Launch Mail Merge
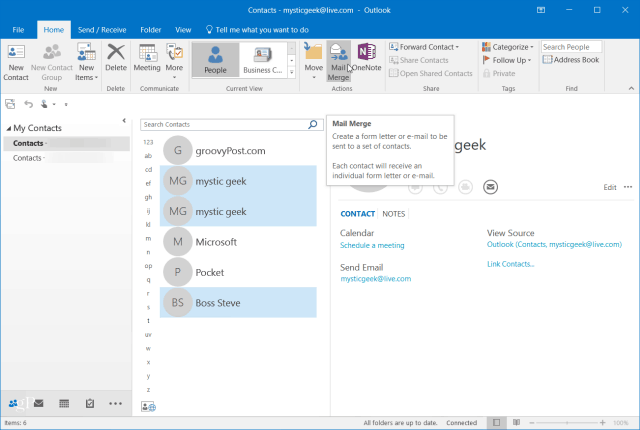This screenshot has width=640, height=430. (x=338, y=62)
